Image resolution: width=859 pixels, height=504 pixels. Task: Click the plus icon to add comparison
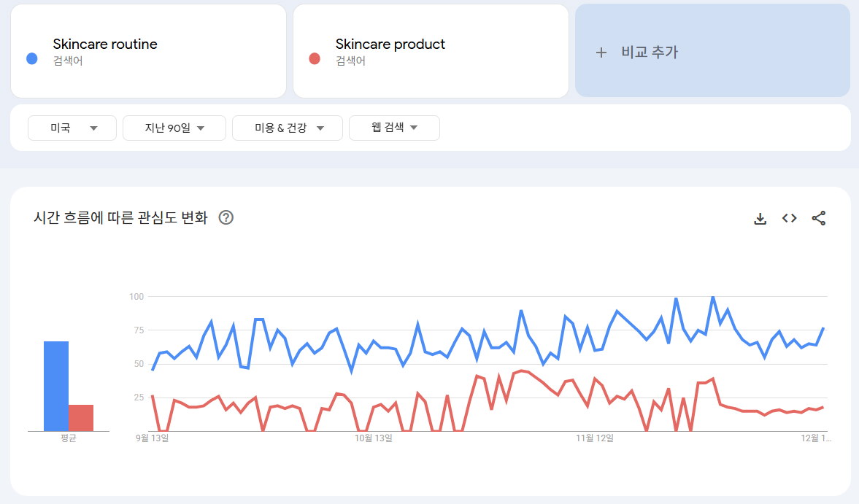[x=601, y=53]
